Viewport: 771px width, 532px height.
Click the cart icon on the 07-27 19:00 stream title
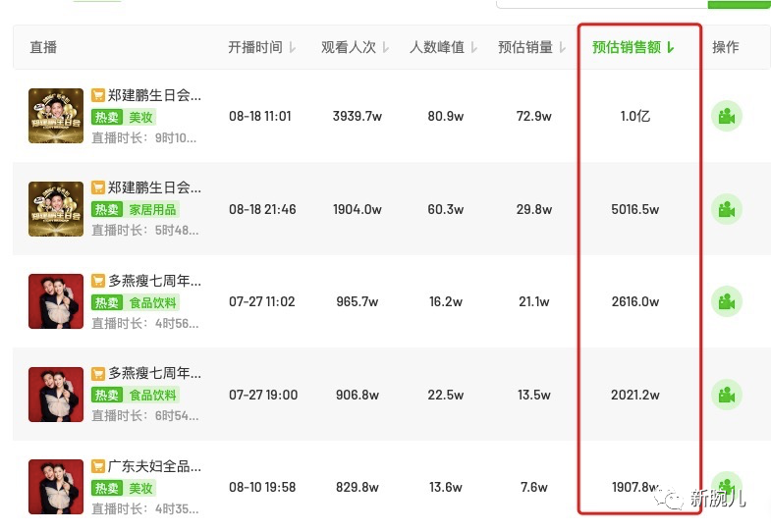point(98,374)
